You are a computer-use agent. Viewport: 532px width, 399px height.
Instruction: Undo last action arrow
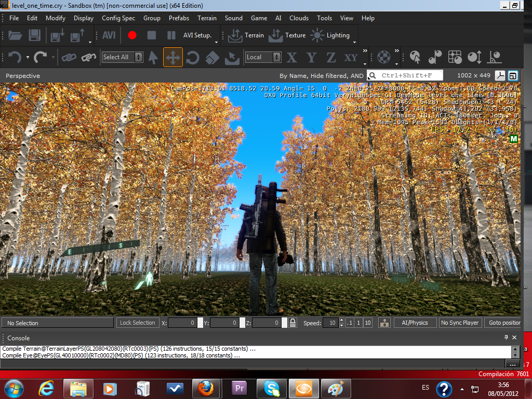pos(15,57)
